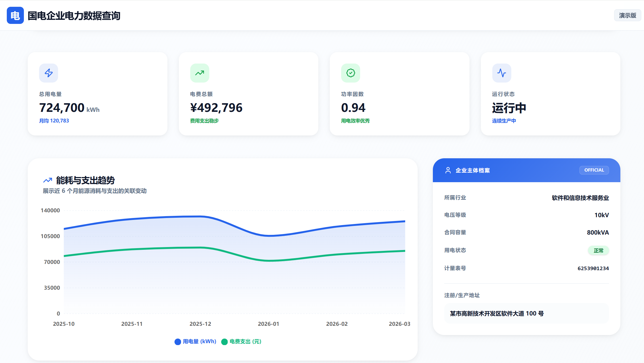Screen dimensions: 644x363
Task: Click the check badge icon for 功率因数
Action: pyautogui.click(x=351, y=73)
